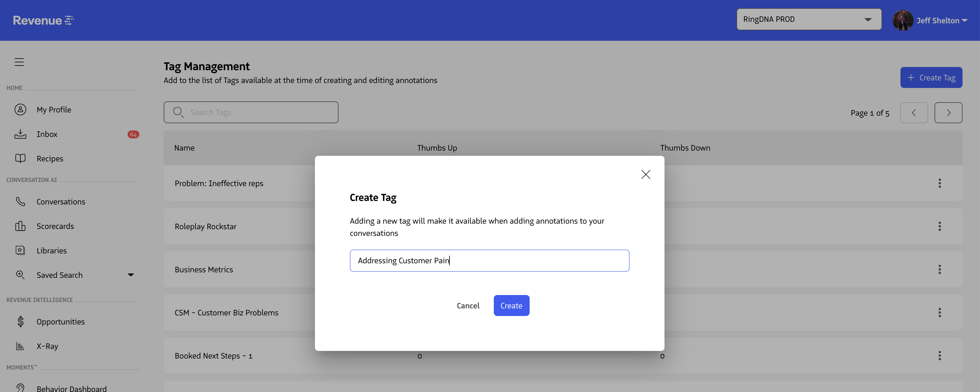Click the Conversations phone icon
The image size is (980, 392).
click(20, 202)
